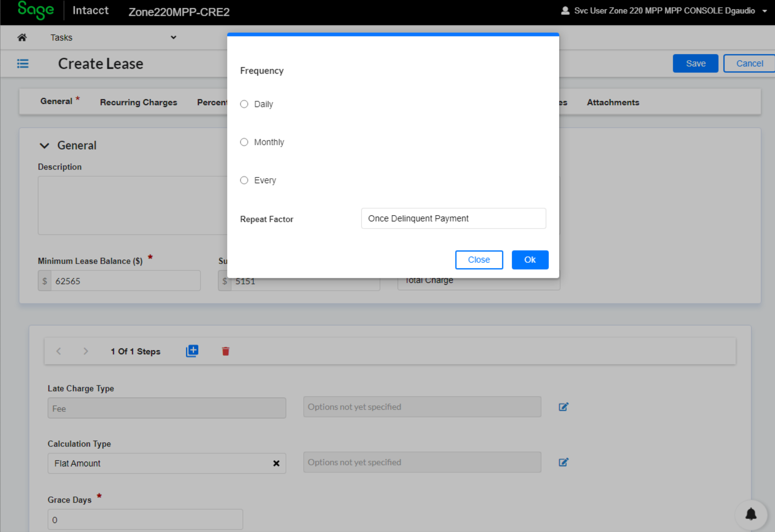Image resolution: width=775 pixels, height=532 pixels.
Task: Switch to the Recurring Charges tab
Action: pyautogui.click(x=138, y=102)
